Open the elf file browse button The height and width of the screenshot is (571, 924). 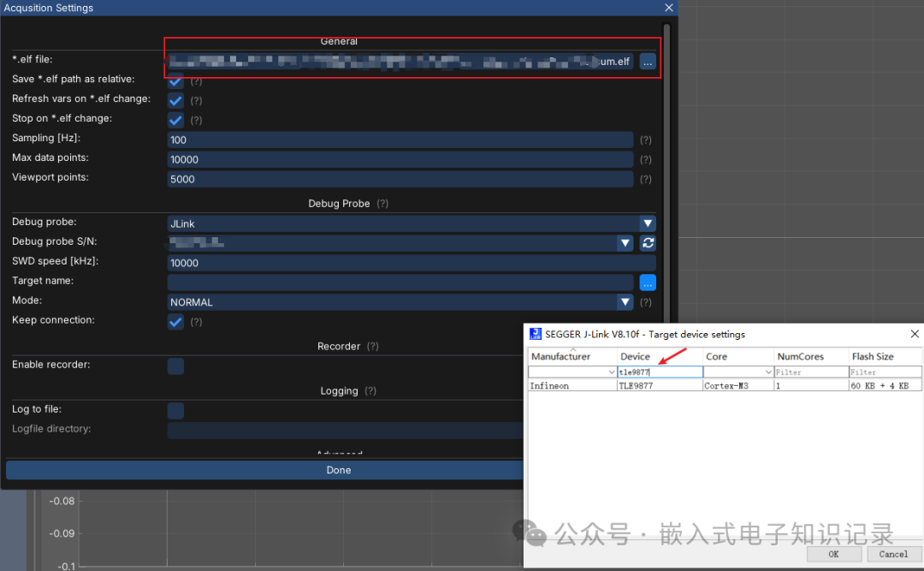coord(648,62)
